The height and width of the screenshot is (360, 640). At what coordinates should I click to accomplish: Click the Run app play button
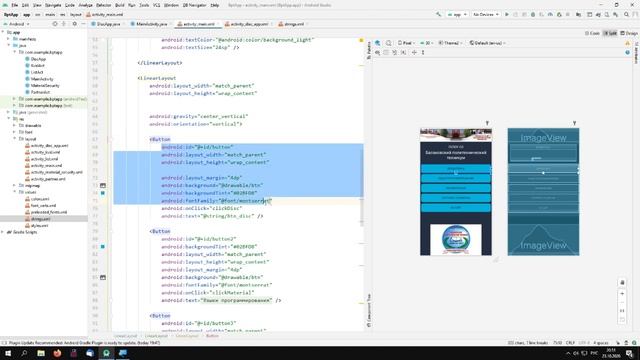coord(507,14)
